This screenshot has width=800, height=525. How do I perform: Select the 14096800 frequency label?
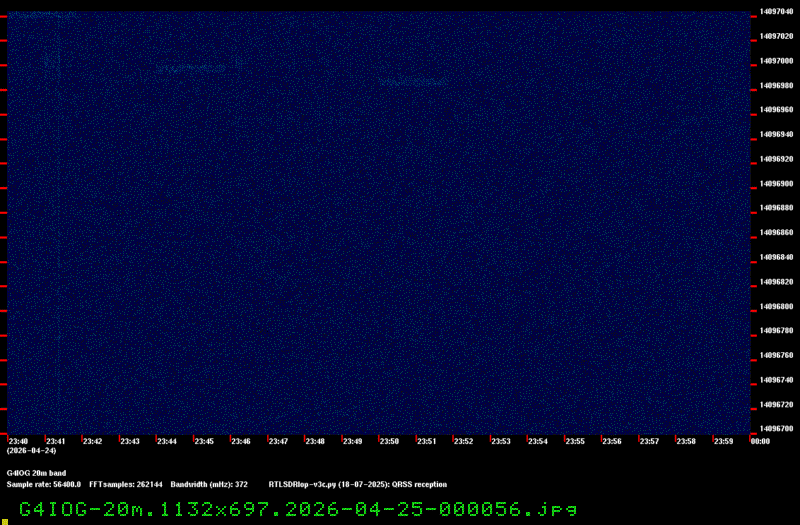pyautogui.click(x=777, y=306)
